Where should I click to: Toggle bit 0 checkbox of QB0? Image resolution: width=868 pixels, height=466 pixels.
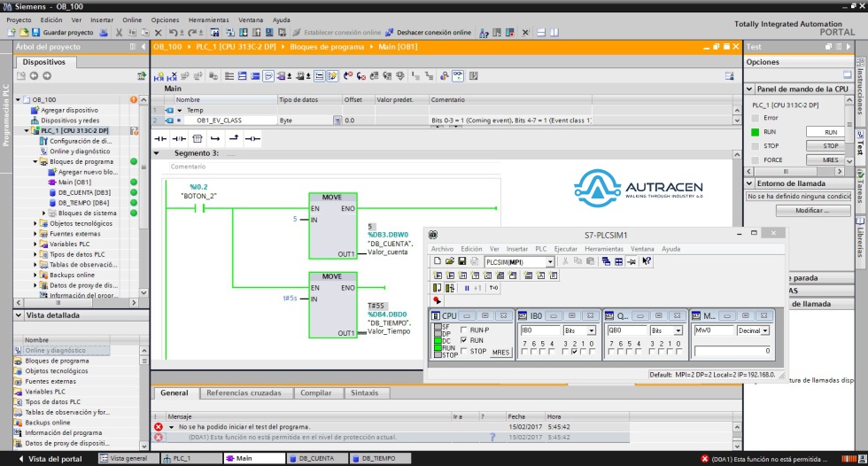tap(678, 352)
